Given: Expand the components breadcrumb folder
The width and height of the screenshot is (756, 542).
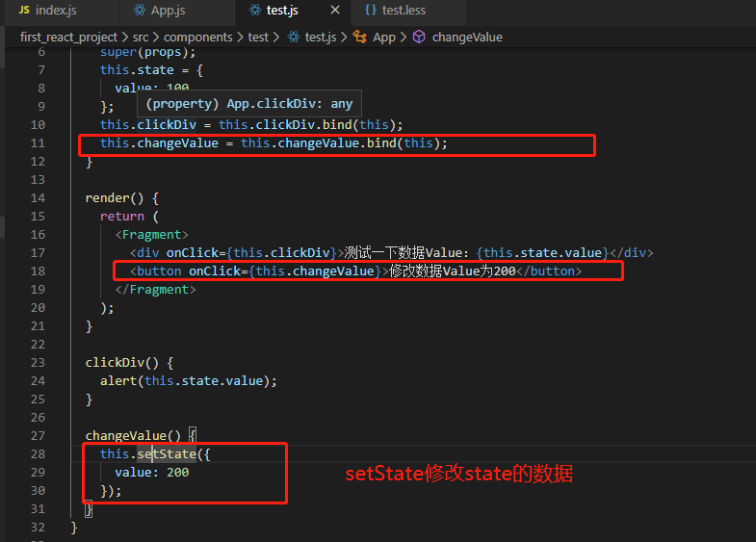Looking at the screenshot, I should click(197, 38).
